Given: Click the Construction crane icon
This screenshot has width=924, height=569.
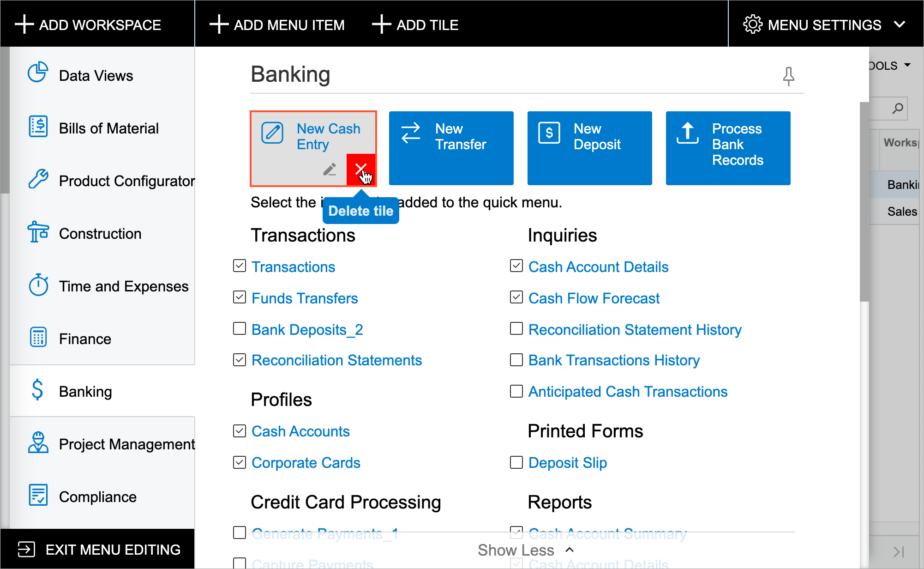Looking at the screenshot, I should click(38, 232).
